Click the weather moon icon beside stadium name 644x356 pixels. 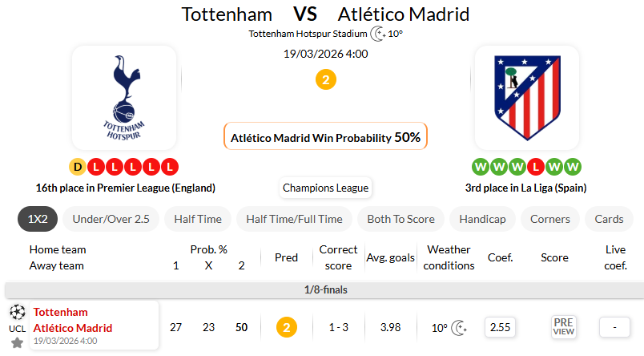[x=378, y=34]
